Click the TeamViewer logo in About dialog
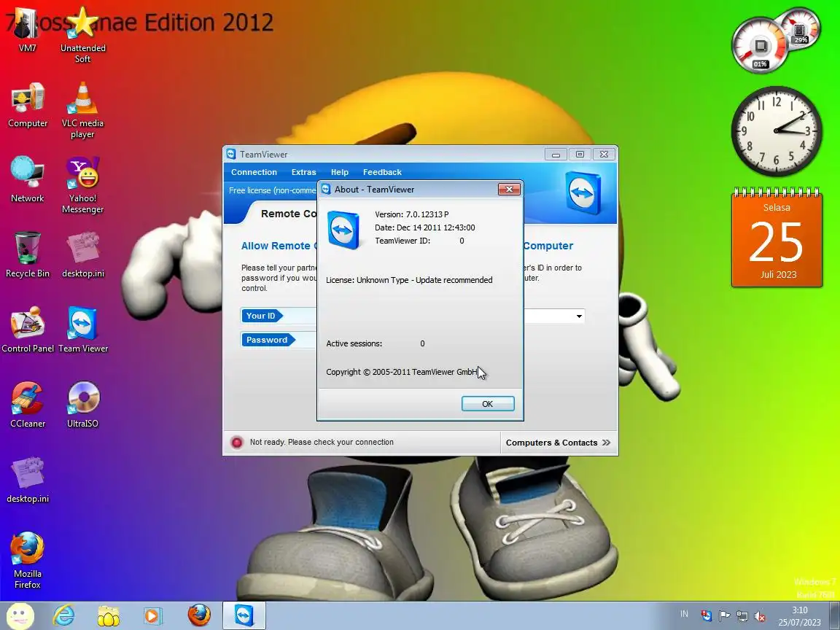The width and height of the screenshot is (840, 630). [343, 230]
